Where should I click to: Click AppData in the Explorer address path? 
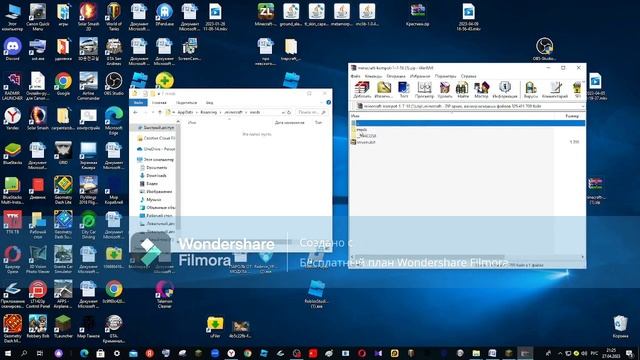[x=185, y=112]
